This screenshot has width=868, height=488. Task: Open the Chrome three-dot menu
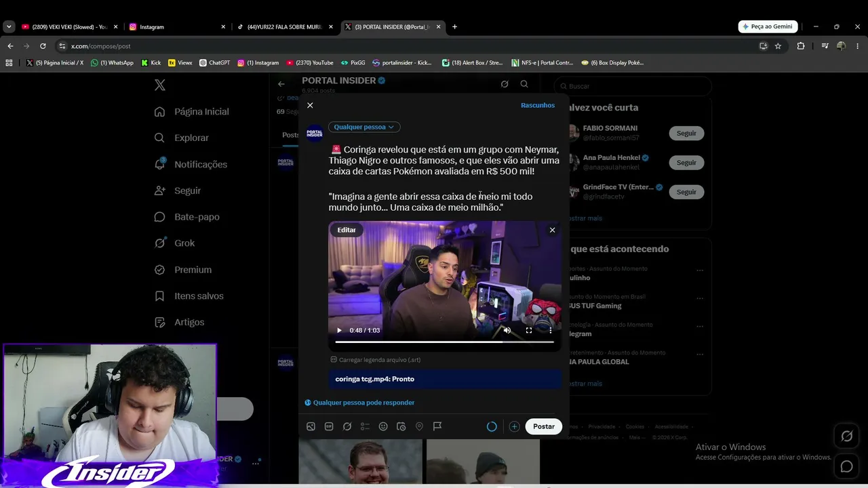pyautogui.click(x=857, y=46)
